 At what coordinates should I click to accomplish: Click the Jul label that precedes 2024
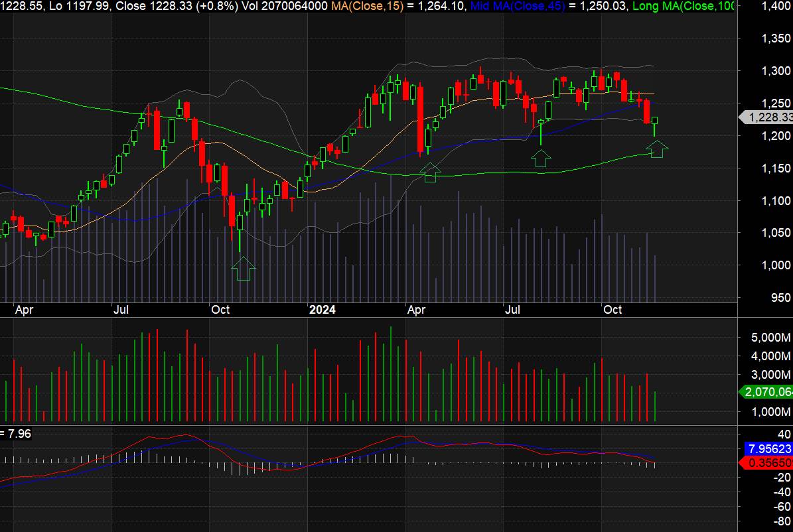pos(121,310)
